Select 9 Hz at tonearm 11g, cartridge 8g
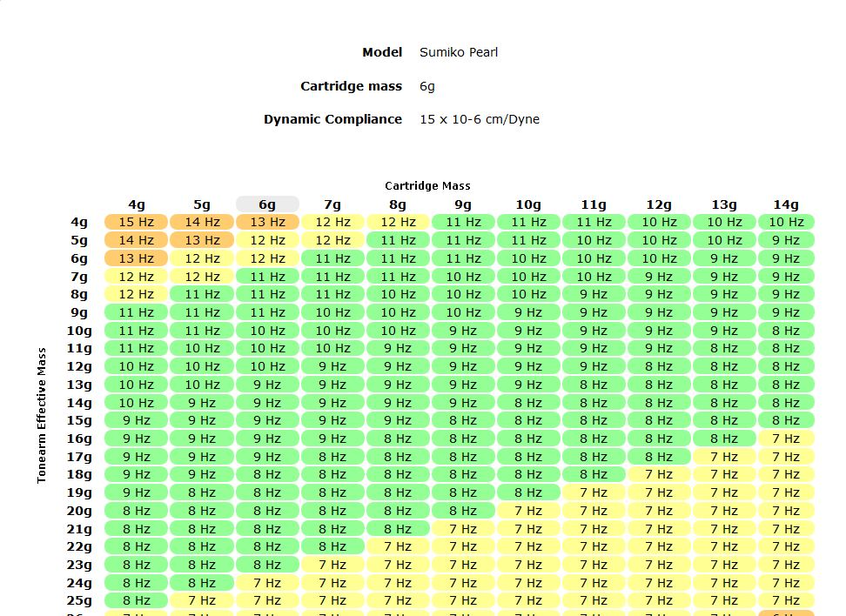This screenshot has width=846, height=616. pyautogui.click(x=398, y=348)
